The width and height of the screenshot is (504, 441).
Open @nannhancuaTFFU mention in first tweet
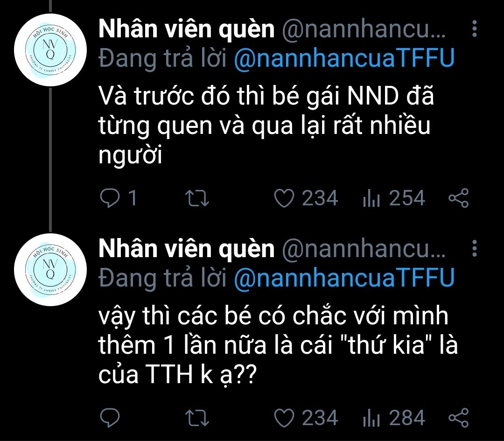click(x=344, y=58)
